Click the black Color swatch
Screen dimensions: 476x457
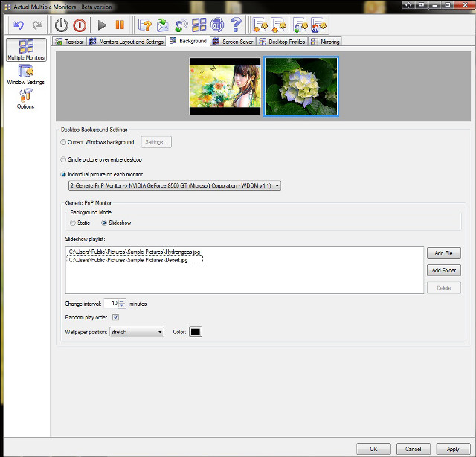click(196, 332)
